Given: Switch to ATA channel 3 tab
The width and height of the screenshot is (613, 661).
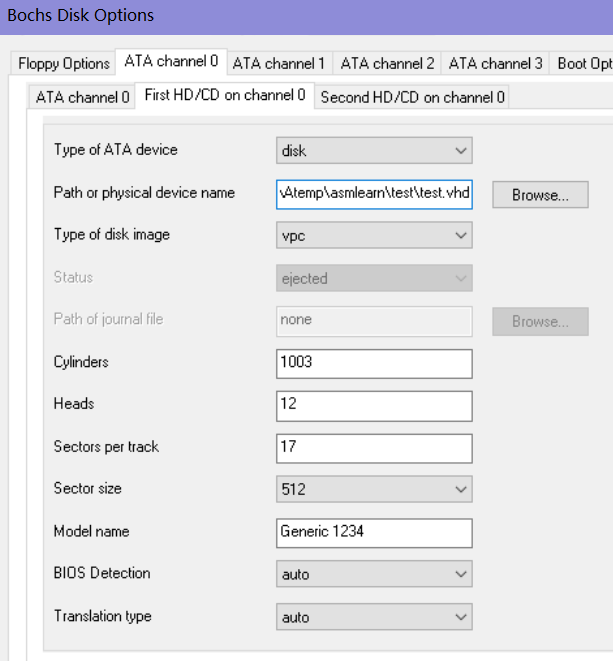Looking at the screenshot, I should [x=495, y=64].
